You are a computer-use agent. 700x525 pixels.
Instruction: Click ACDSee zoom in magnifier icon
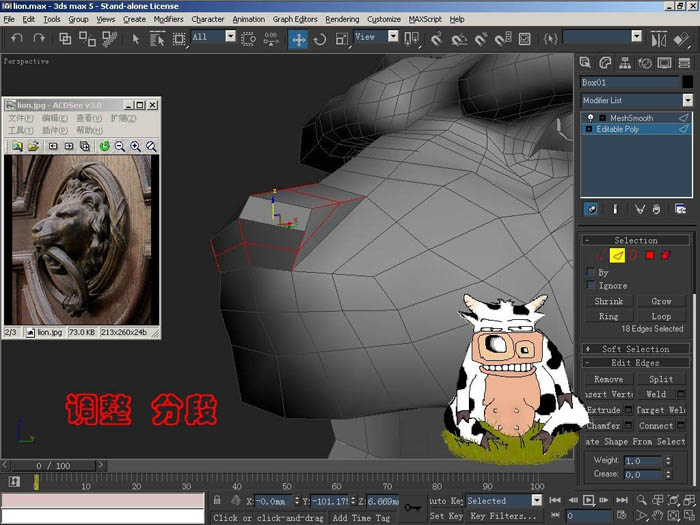click(x=136, y=146)
